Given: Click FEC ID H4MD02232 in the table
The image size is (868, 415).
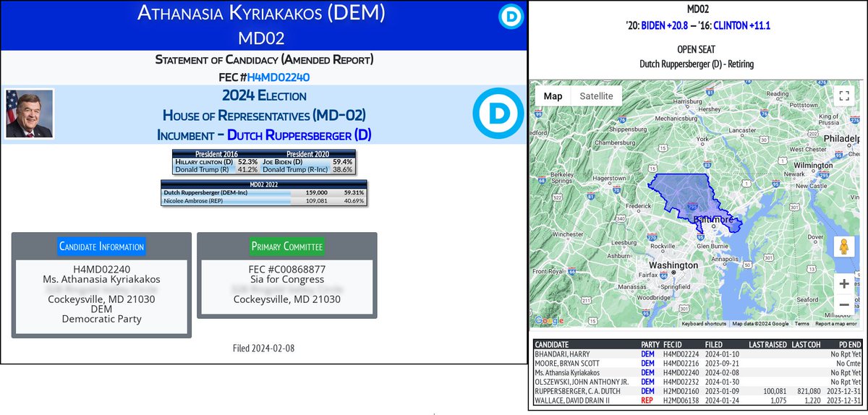Looking at the screenshot, I should click(x=680, y=381).
